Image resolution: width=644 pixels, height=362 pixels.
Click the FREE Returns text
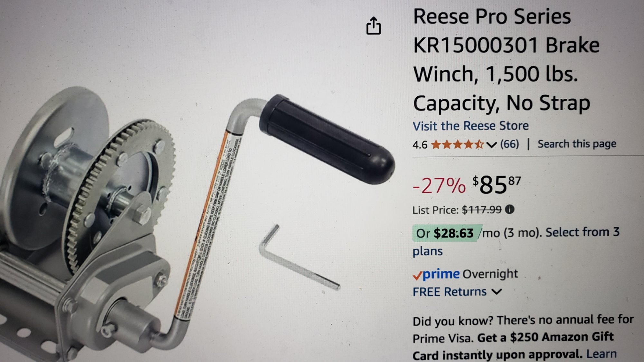(x=450, y=292)
